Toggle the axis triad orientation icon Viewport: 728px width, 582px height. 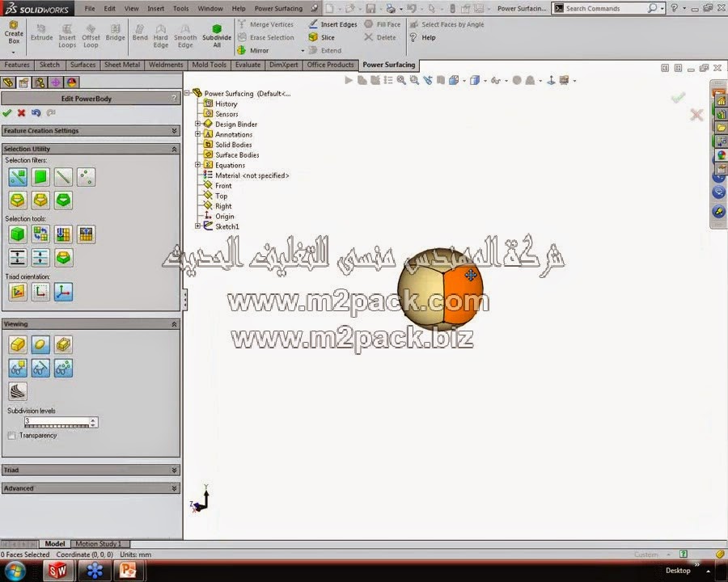[64, 292]
